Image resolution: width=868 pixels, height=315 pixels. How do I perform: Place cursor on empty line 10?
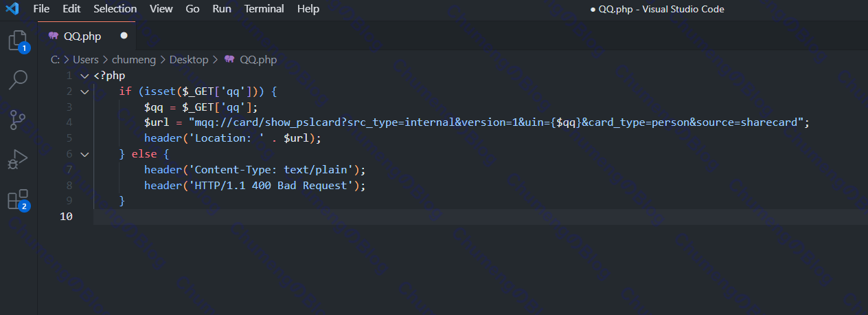tap(481, 217)
